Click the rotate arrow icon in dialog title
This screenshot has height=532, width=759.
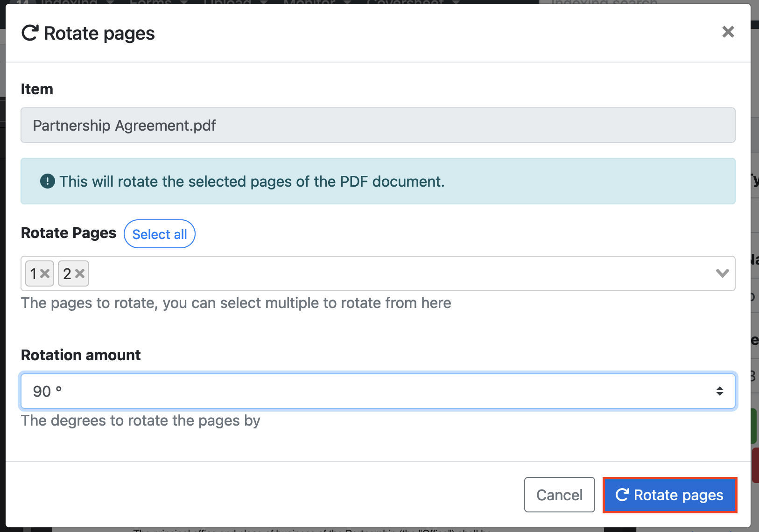(30, 33)
